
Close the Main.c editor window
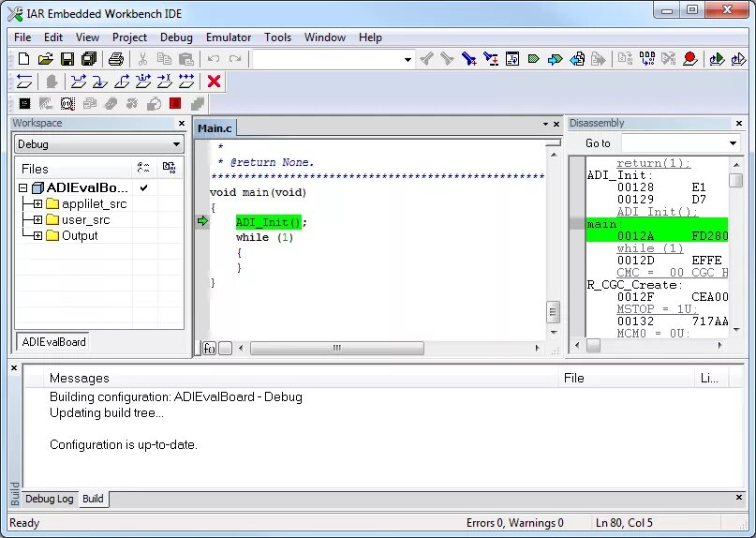pos(556,124)
